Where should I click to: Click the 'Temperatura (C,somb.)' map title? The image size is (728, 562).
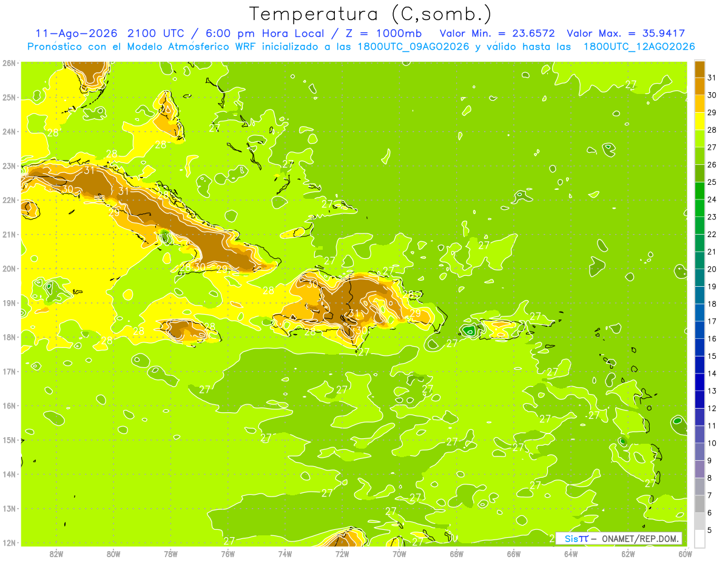pyautogui.click(x=371, y=15)
